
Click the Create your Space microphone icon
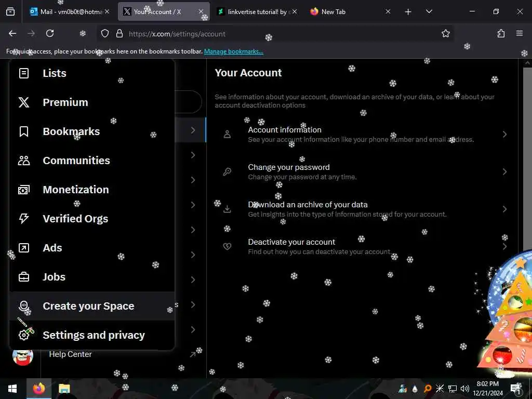tap(24, 306)
